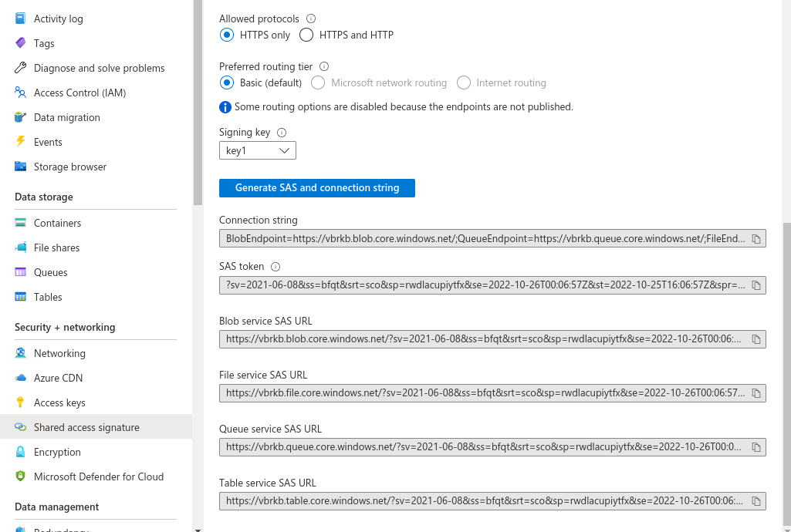Click the Queues icon
The width and height of the screenshot is (791, 532).
click(x=20, y=272)
